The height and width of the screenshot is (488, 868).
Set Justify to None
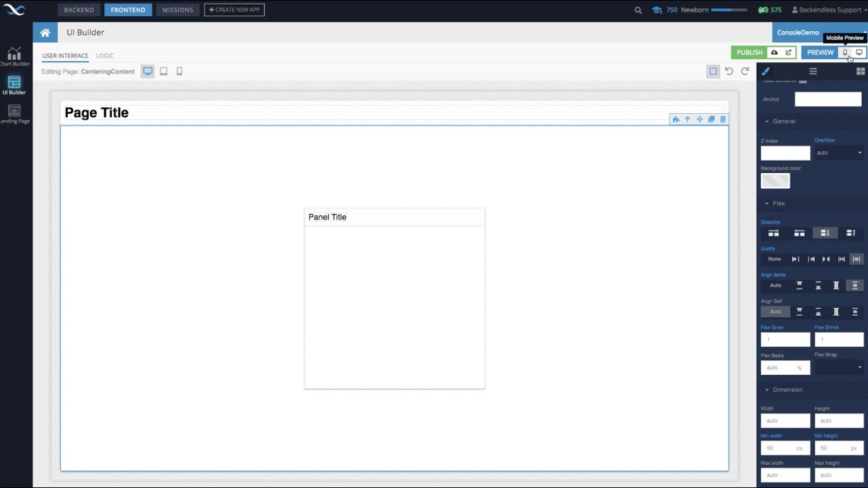tap(774, 259)
